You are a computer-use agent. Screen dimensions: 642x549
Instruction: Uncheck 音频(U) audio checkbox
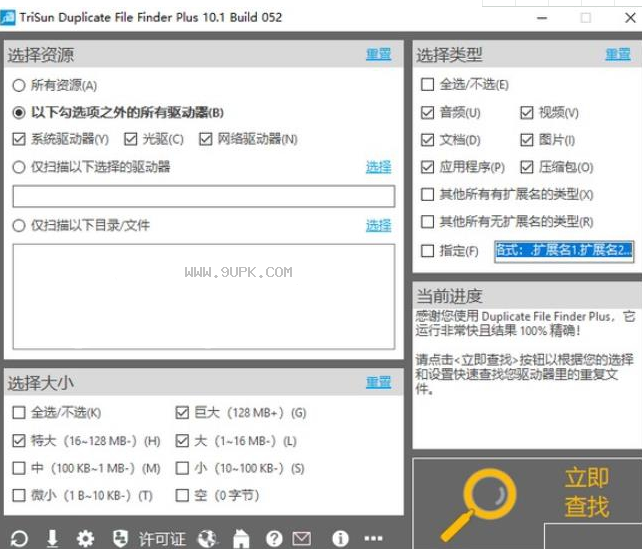click(x=427, y=113)
